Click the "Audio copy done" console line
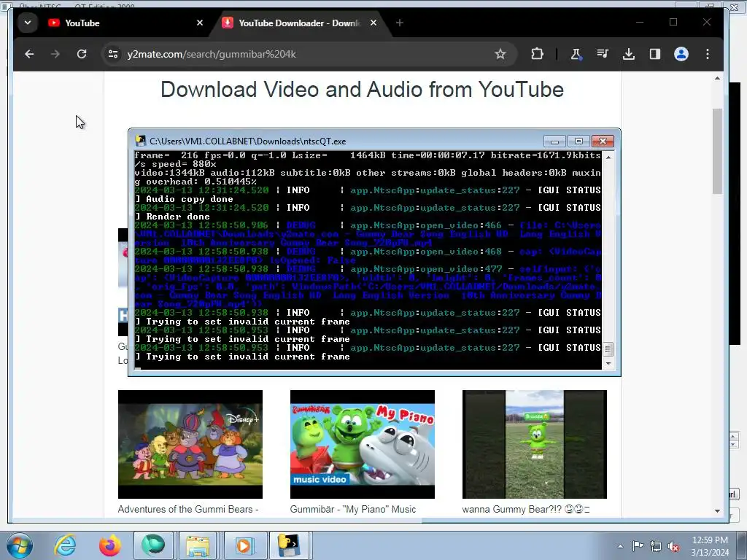Image resolution: width=747 pixels, height=560 pixels. [189, 199]
